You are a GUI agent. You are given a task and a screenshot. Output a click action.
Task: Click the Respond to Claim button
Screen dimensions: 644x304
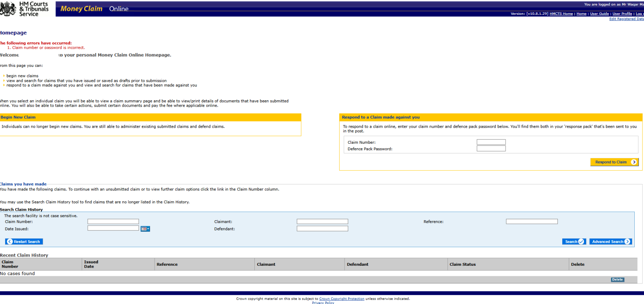614,162
